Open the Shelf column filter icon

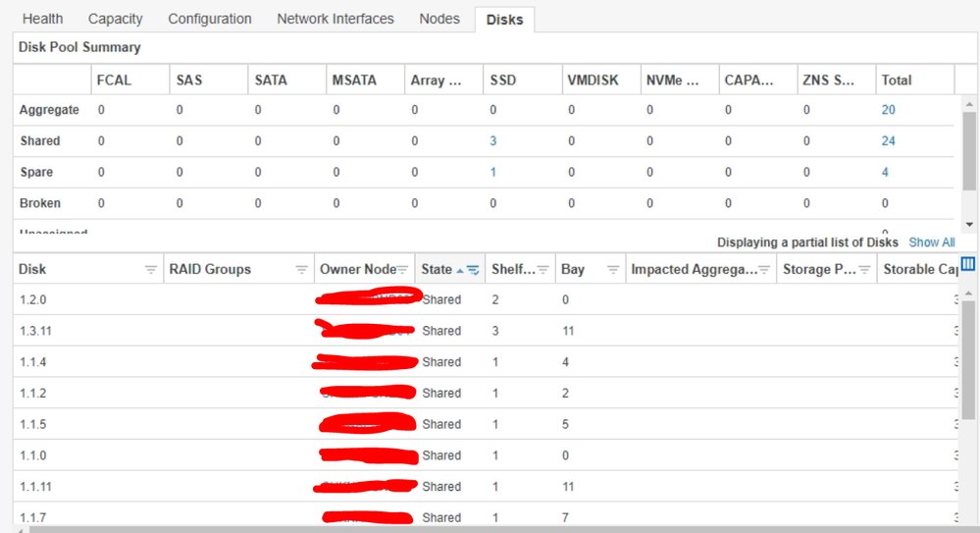click(543, 270)
